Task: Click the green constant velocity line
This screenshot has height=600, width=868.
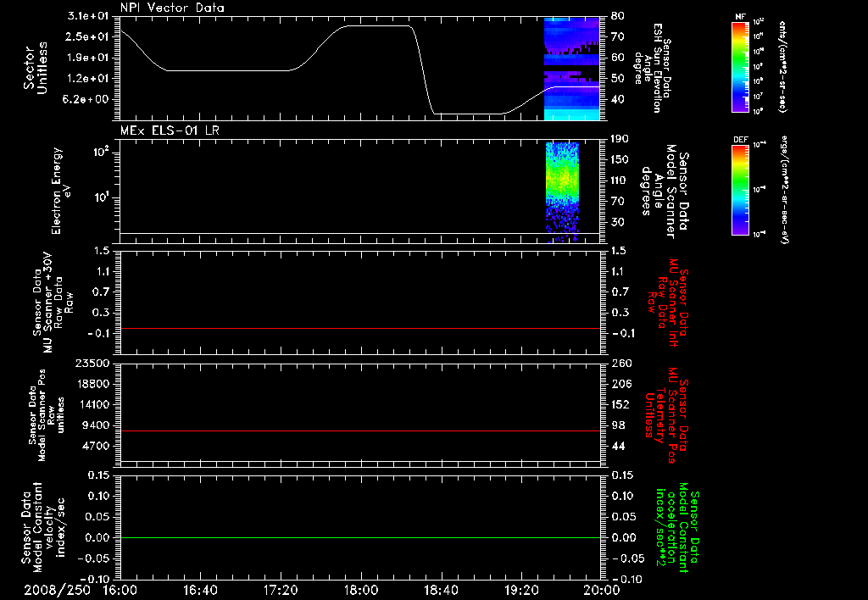Action: click(359, 537)
